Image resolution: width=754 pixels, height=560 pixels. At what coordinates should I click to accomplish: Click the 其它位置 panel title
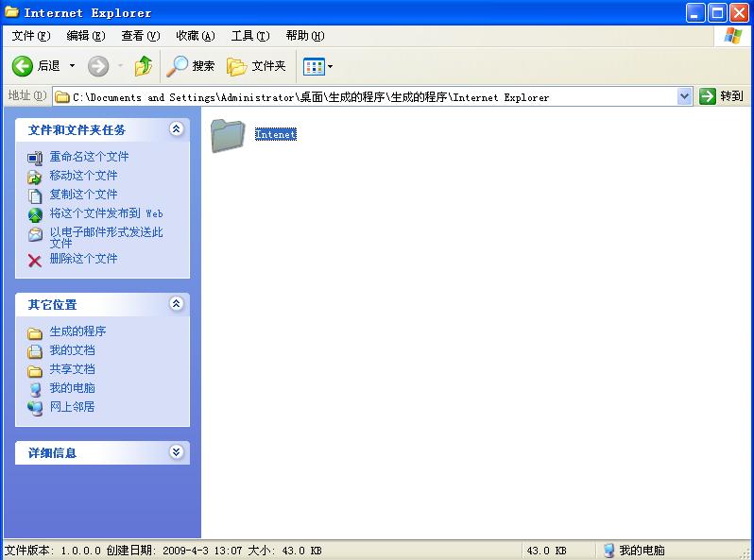point(52,304)
